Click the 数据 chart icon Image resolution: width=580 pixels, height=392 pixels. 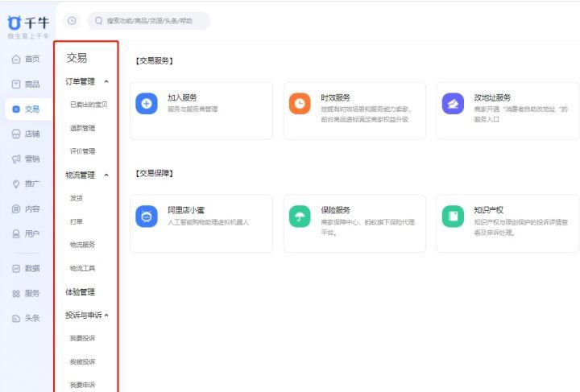coord(16,269)
